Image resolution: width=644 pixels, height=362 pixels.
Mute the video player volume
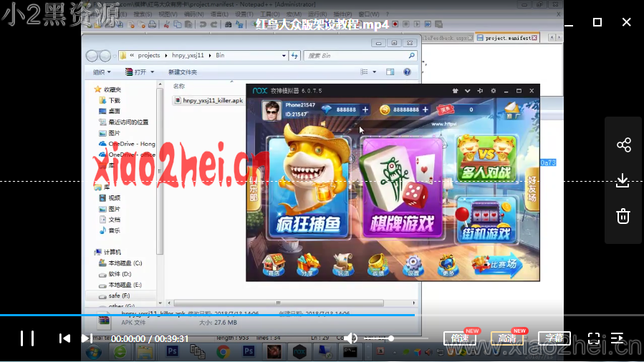(x=350, y=338)
